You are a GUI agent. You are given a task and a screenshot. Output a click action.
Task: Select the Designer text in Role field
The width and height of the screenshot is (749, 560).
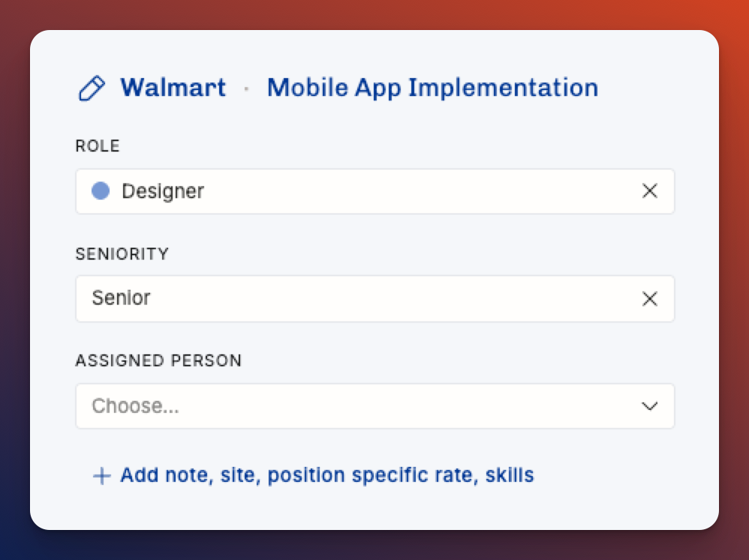163,191
